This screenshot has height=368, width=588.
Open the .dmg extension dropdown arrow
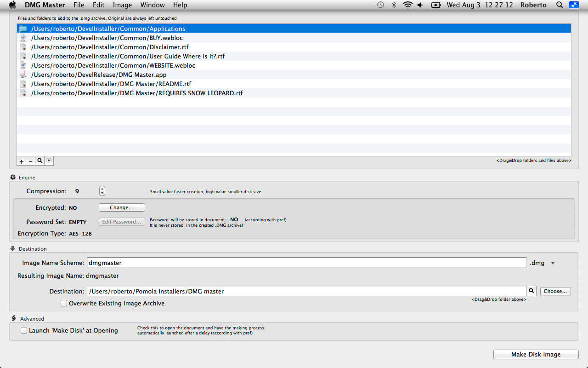click(x=553, y=263)
